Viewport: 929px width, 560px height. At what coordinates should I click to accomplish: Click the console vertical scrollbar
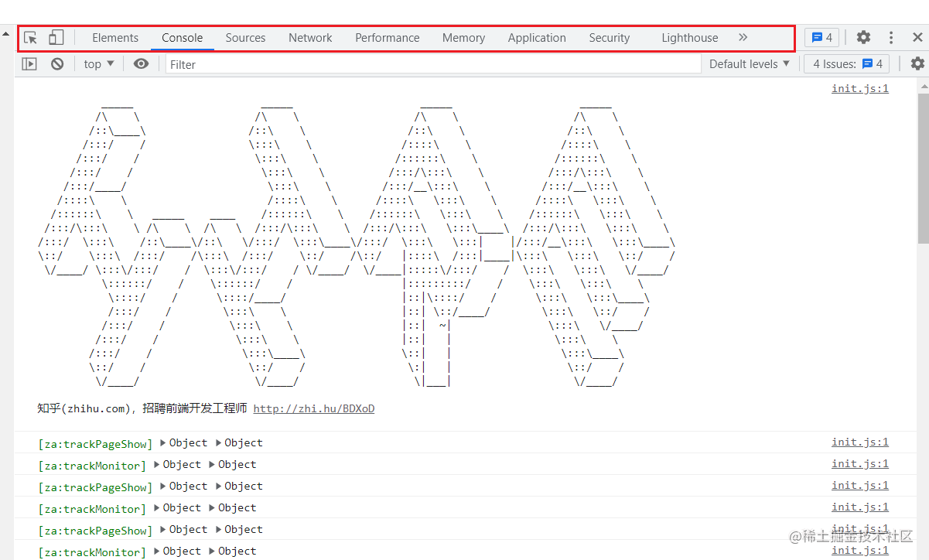[x=923, y=170]
